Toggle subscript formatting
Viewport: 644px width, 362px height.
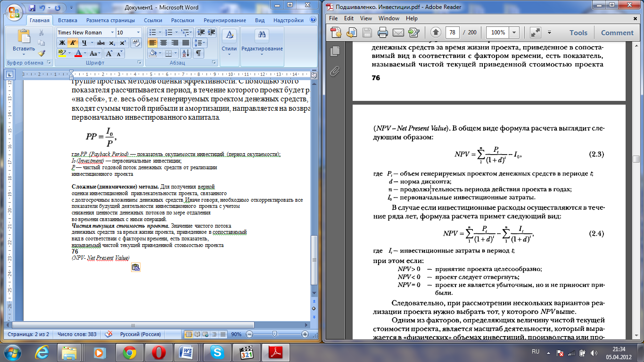point(112,43)
